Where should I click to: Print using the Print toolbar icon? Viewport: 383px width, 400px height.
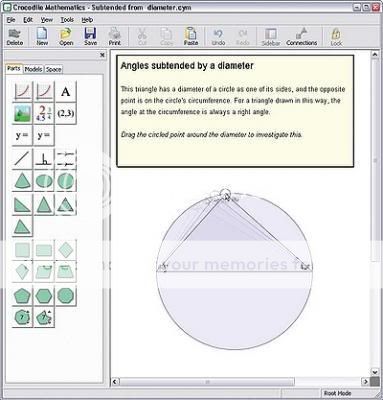pos(115,37)
